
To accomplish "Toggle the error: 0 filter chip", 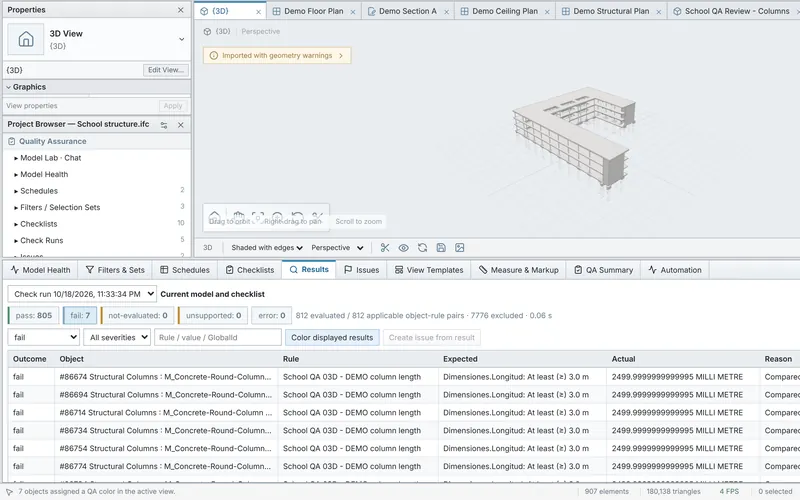I will point(271,315).
